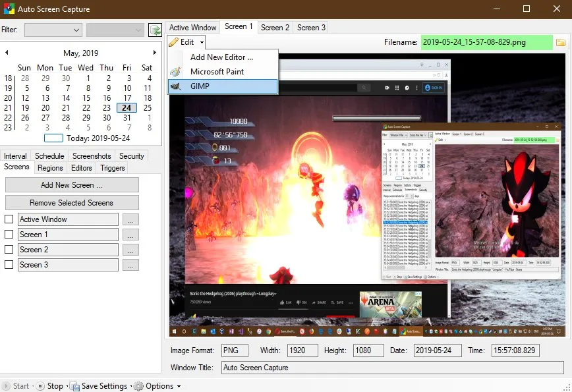Open the Schedule tab
The width and height of the screenshot is (572, 392).
(49, 156)
